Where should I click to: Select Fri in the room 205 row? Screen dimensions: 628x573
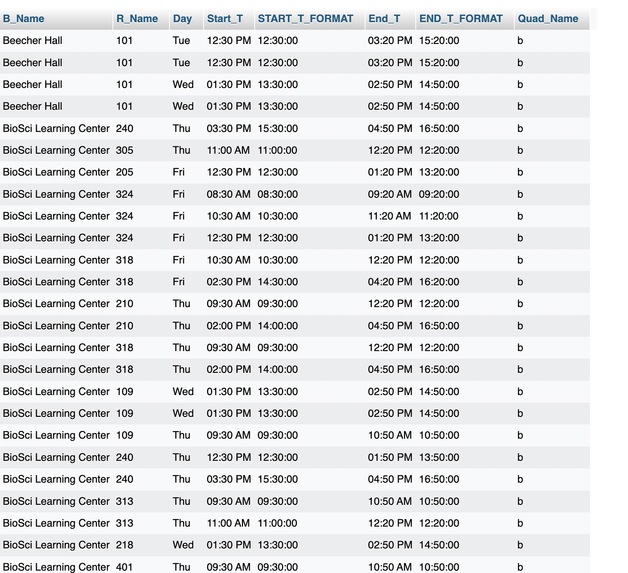click(x=179, y=172)
